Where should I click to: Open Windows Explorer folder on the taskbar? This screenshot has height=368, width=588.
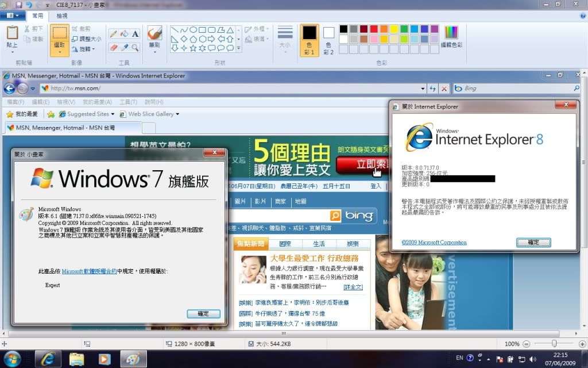click(x=76, y=359)
